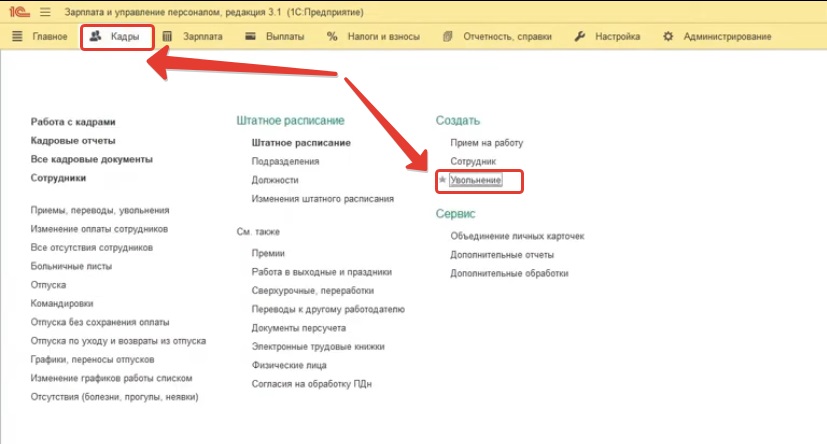The height and width of the screenshot is (444, 827).
Task: Open the Увольнение create link
Action: click(476, 180)
